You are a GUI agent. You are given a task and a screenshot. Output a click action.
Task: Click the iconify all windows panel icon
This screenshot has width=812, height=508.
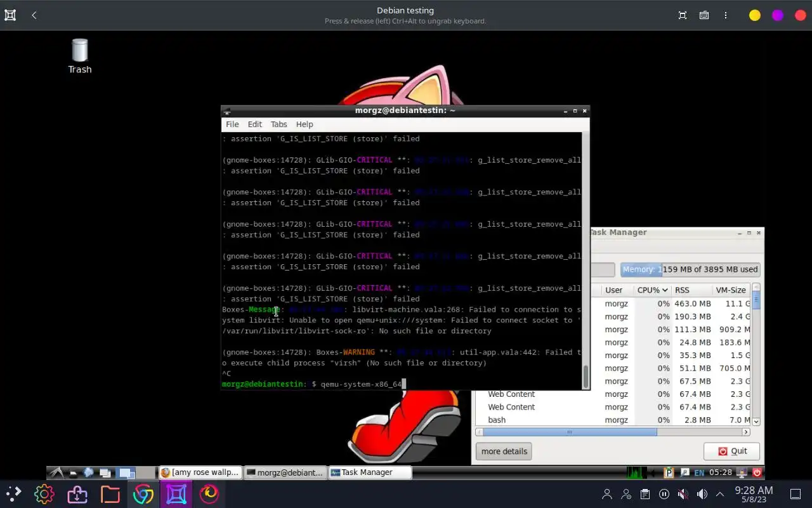105,472
